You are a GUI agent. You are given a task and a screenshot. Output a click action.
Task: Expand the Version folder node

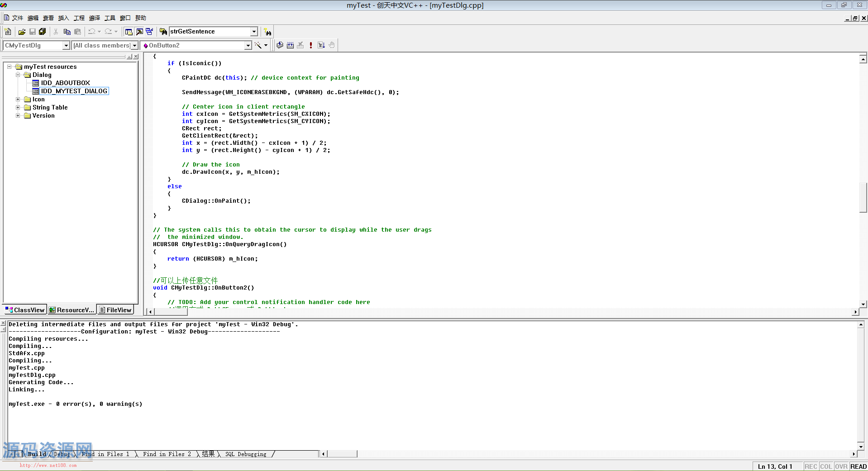coord(18,115)
